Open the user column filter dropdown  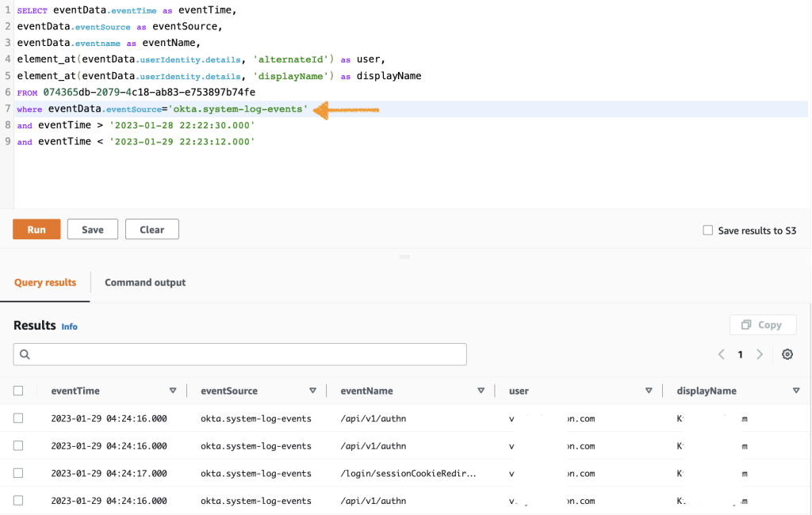point(649,390)
